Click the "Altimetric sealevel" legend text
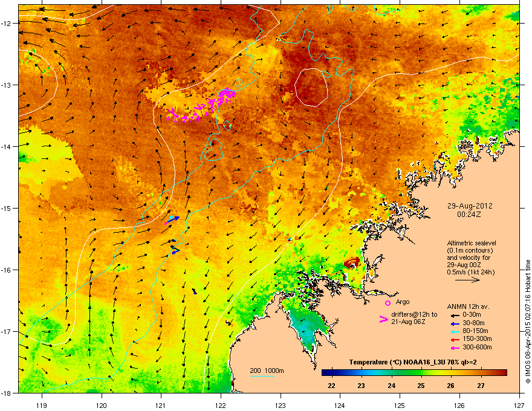532x411 pixels. pyautogui.click(x=472, y=243)
